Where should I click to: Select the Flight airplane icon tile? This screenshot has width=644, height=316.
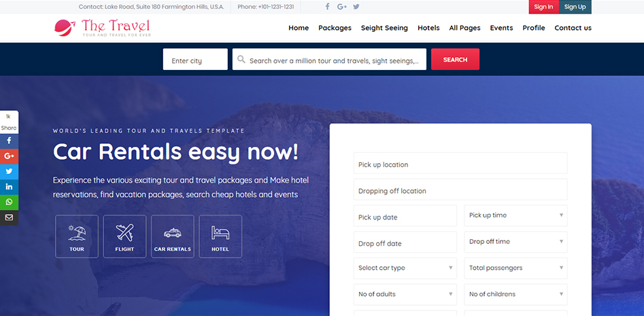[x=124, y=236]
